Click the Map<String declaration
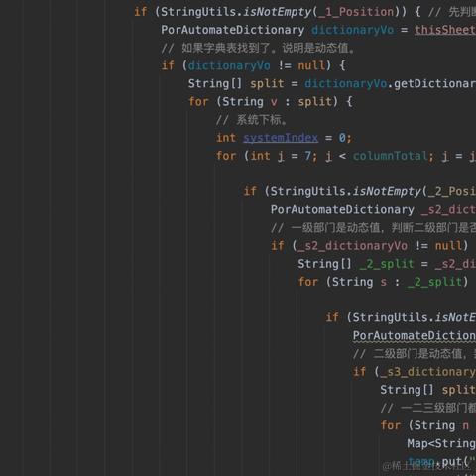The height and width of the screenshot is (476, 476). tap(441, 443)
